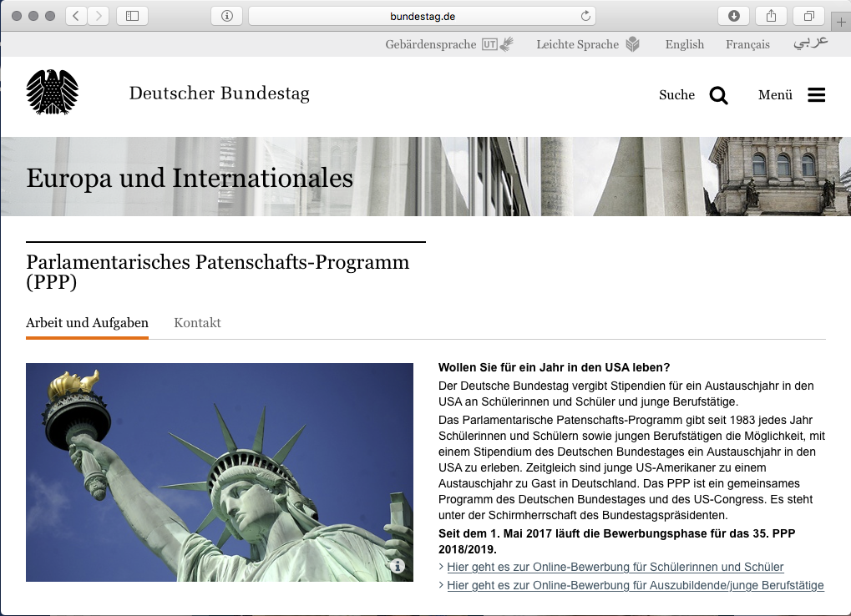Select the Arbeit und Aufgaben tab
851x616 pixels.
click(x=87, y=323)
